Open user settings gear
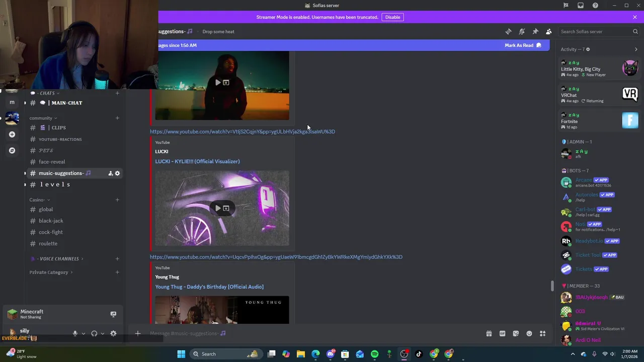 (113, 333)
